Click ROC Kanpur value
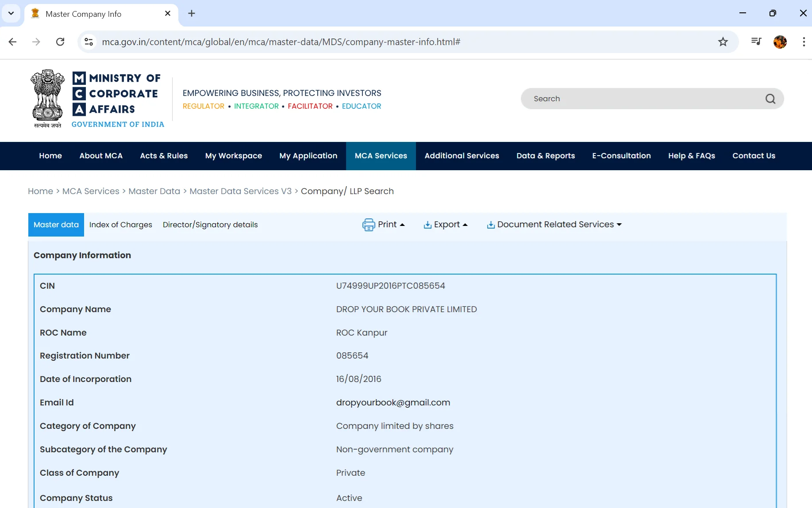Viewport: 812px width, 508px height. pos(362,333)
